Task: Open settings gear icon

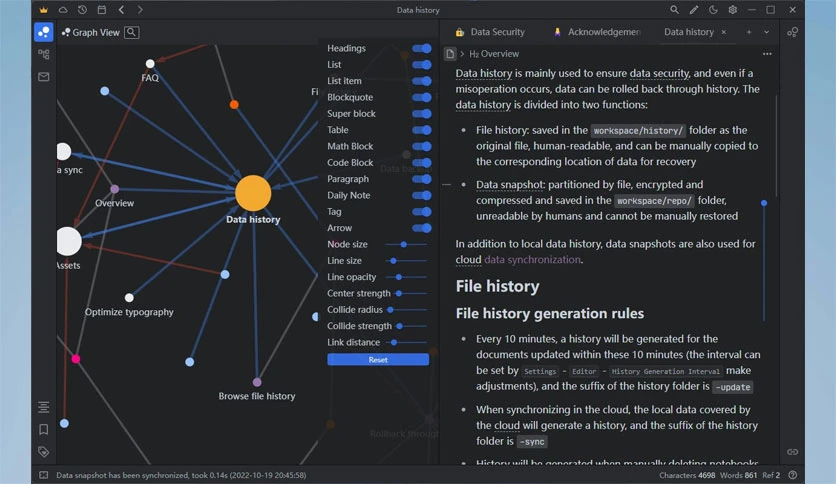Action: pos(733,10)
